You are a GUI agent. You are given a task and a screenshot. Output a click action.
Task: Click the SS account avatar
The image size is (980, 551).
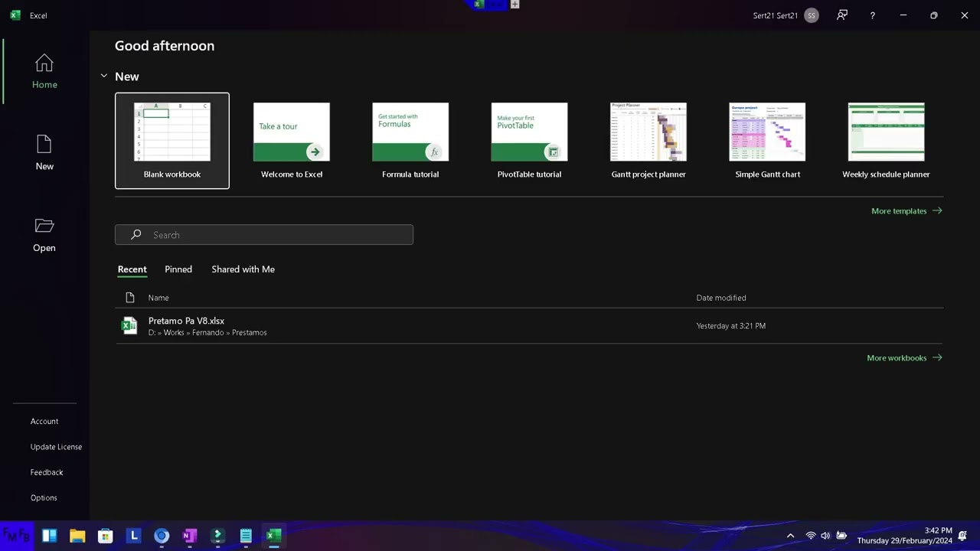coord(812,15)
